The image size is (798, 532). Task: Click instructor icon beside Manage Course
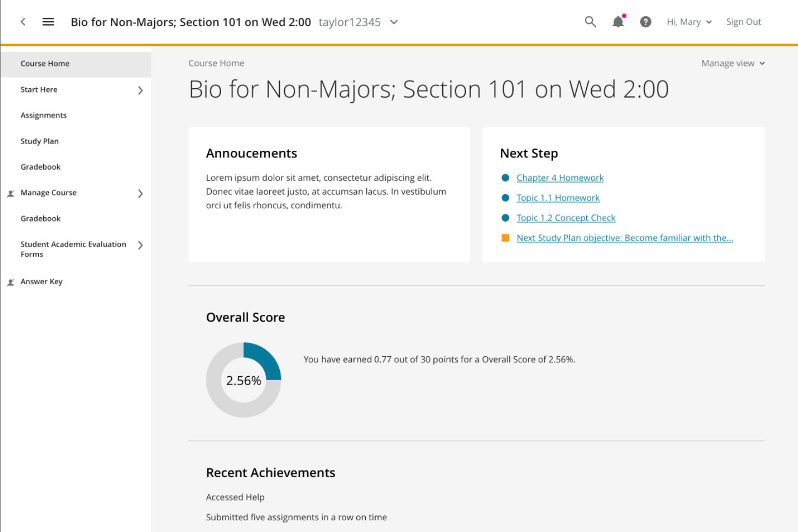click(11, 193)
